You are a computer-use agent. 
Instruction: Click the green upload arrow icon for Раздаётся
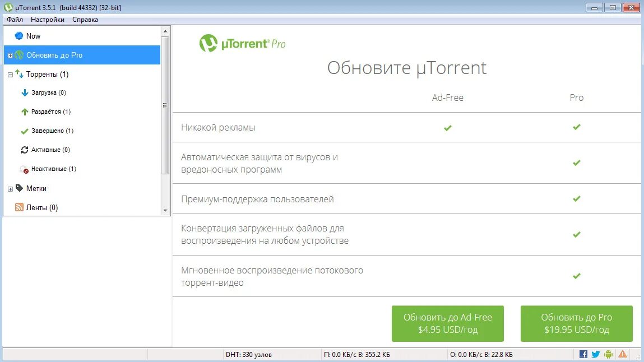tap(25, 112)
